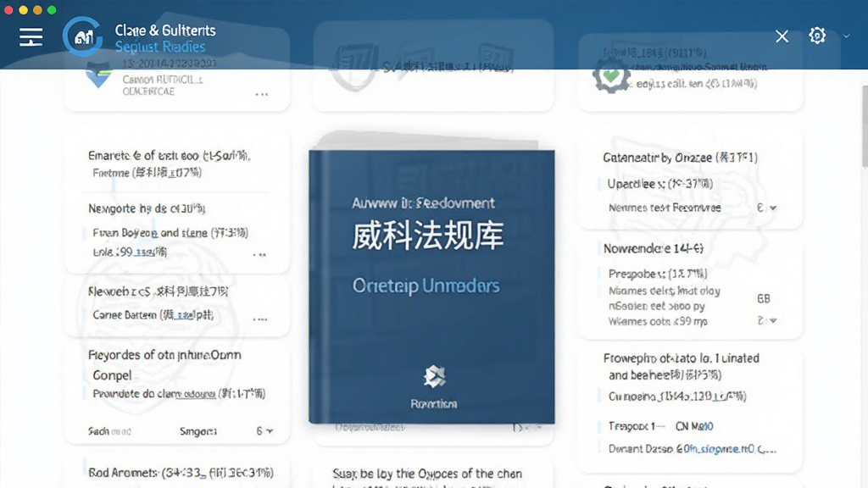
Task: Open the Canee Bartem link line
Action: click(x=153, y=315)
